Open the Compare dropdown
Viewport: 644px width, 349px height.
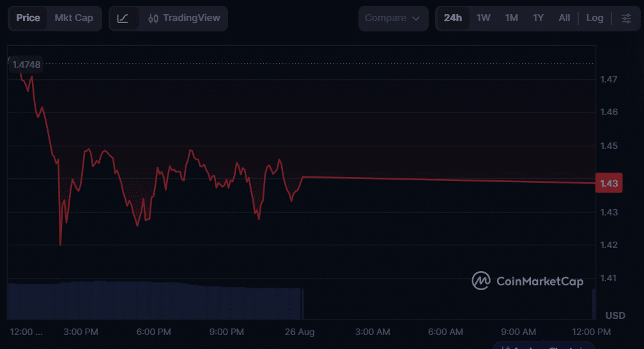click(x=393, y=19)
